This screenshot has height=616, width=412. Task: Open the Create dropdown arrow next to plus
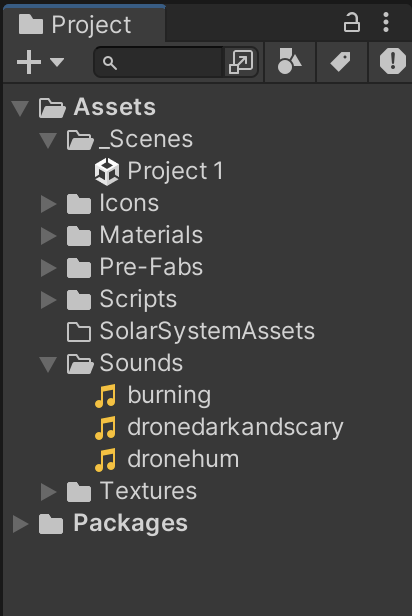coord(57,62)
